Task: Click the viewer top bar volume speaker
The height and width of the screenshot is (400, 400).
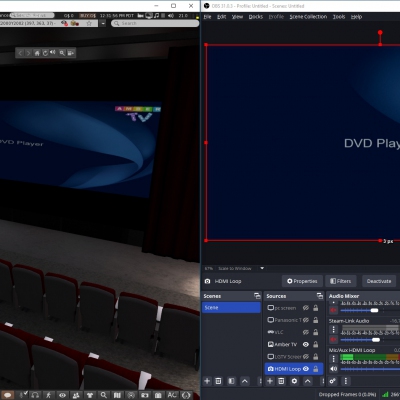Action: pyautogui.click(x=171, y=15)
